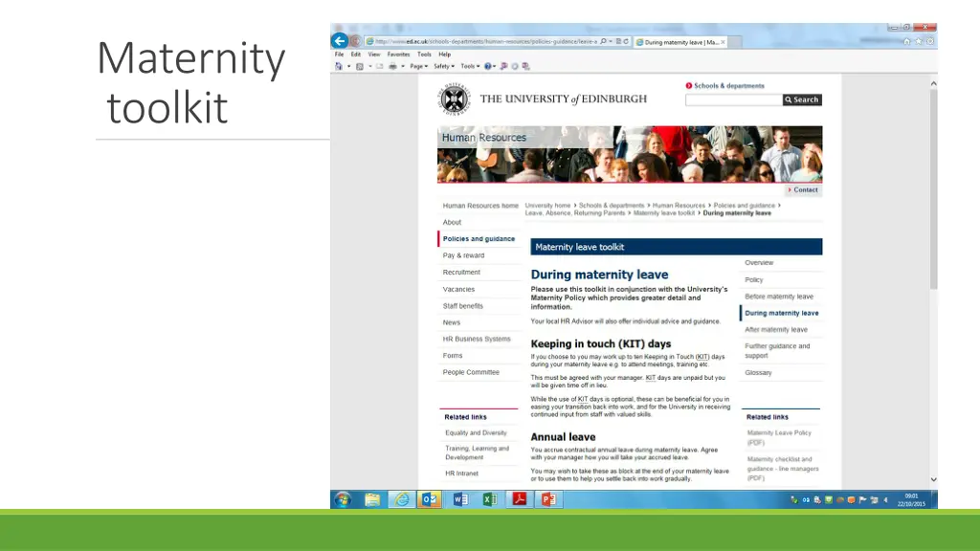
Task: Open the File menu
Action: (x=340, y=55)
